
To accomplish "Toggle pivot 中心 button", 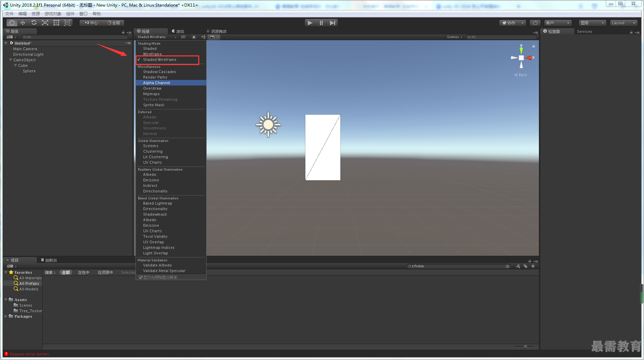I will [91, 23].
